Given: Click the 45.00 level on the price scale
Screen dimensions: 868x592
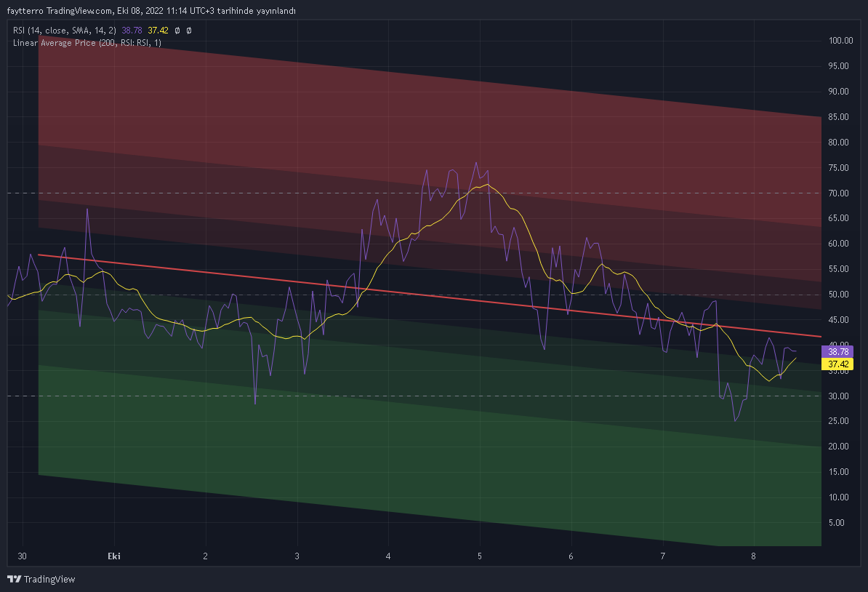Looking at the screenshot, I should pyautogui.click(x=838, y=320).
